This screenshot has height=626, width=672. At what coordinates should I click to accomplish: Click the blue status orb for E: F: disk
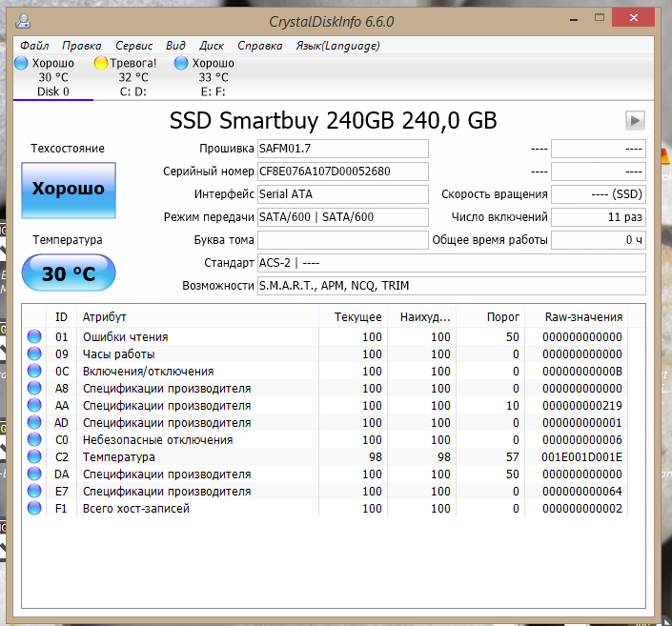(x=182, y=63)
